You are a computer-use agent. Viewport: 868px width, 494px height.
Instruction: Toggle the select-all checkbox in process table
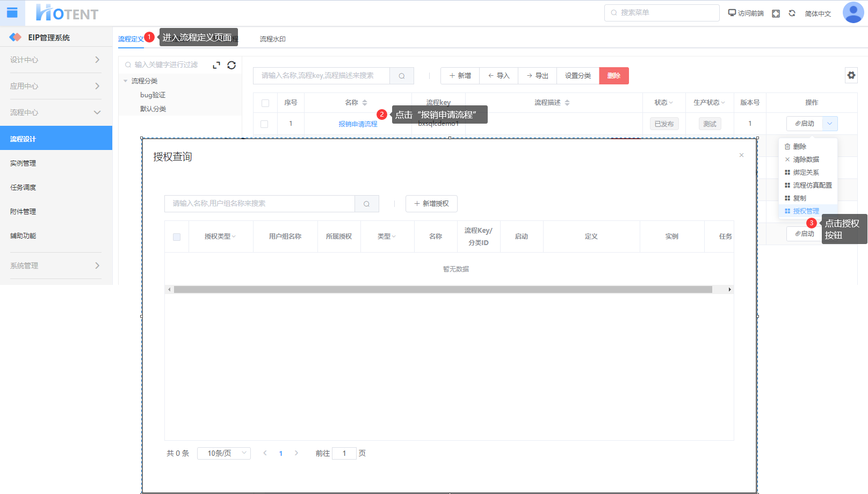pyautogui.click(x=265, y=103)
